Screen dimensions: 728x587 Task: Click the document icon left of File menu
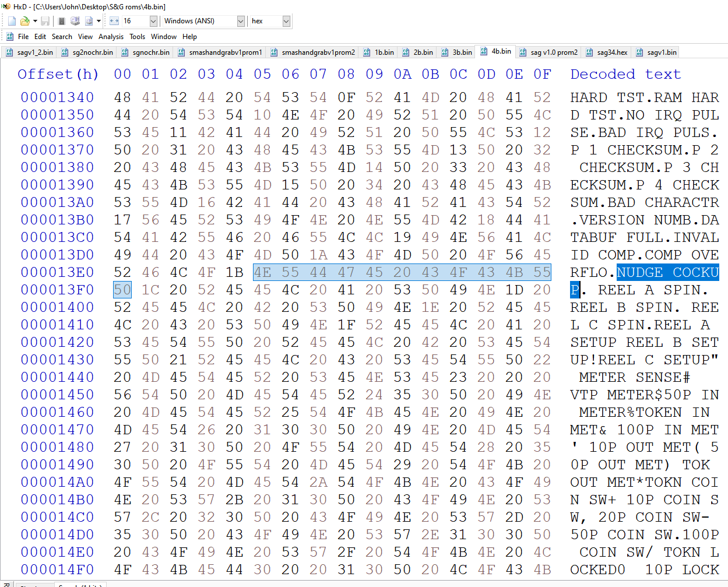[x=10, y=36]
